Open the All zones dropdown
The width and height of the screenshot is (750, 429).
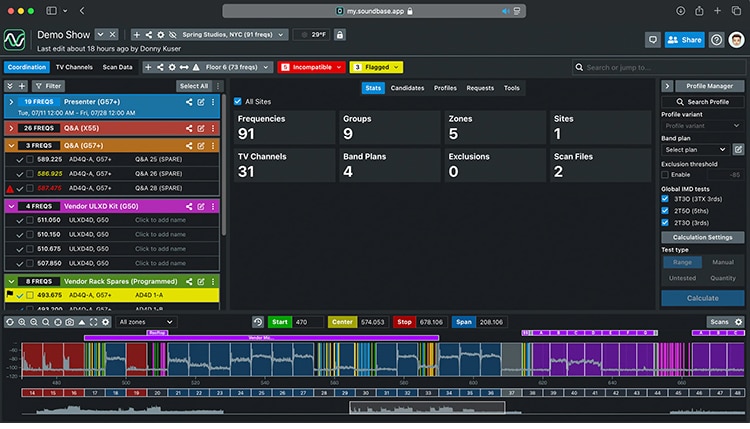[146, 322]
